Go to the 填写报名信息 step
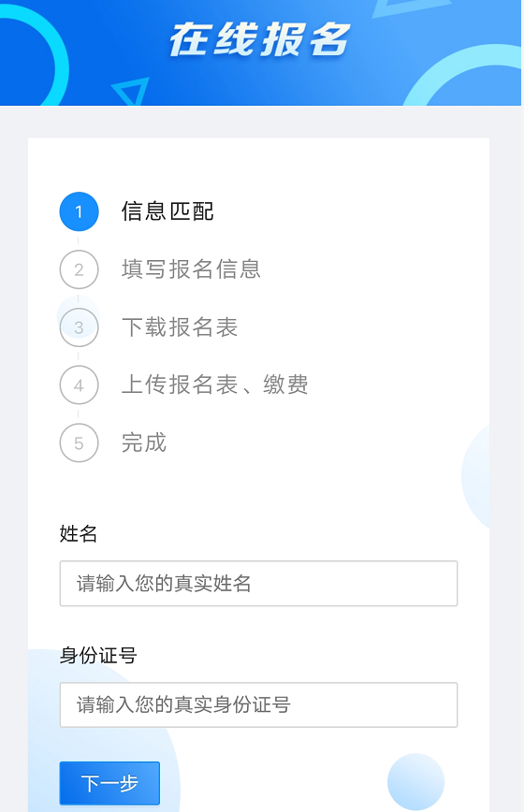Viewport: 524px width, 812px height. click(191, 269)
